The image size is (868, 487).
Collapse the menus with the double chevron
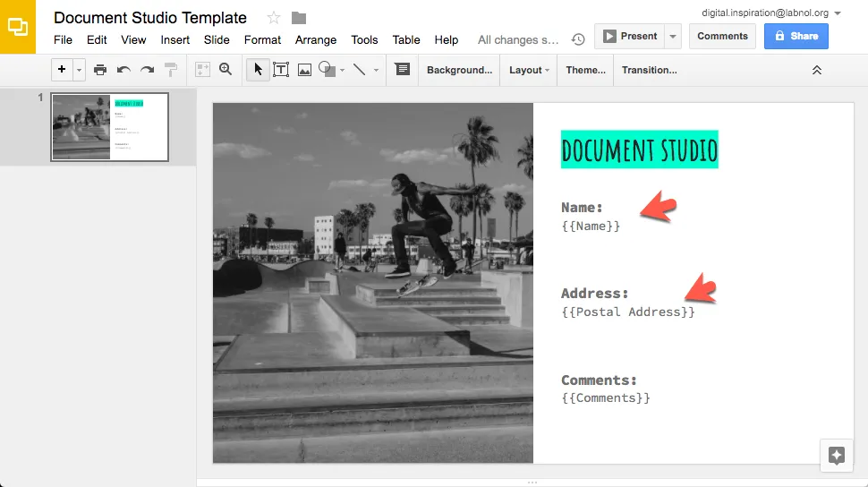816,71
